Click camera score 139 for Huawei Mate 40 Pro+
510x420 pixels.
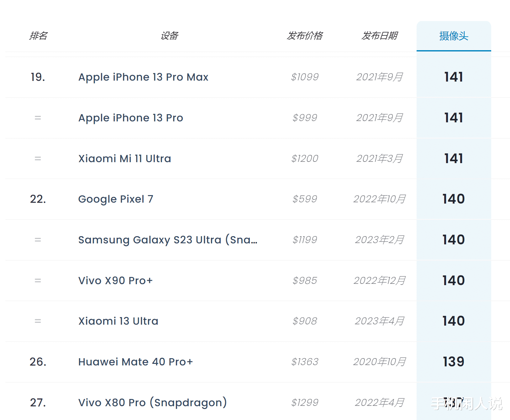pyautogui.click(x=454, y=362)
